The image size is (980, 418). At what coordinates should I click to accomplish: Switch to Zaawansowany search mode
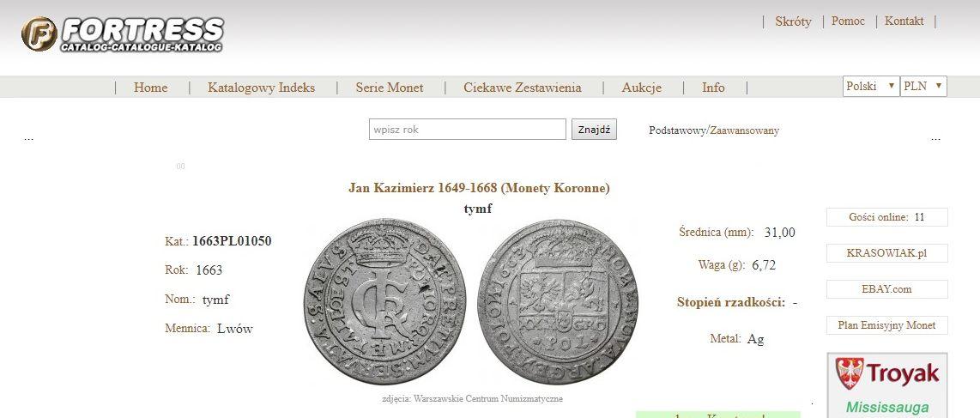pyautogui.click(x=744, y=130)
